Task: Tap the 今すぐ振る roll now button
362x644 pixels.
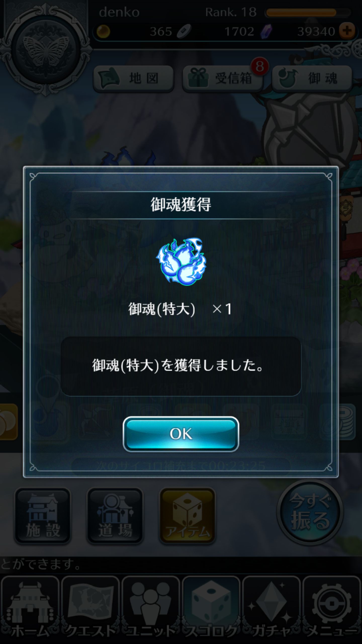Action: tap(310, 511)
